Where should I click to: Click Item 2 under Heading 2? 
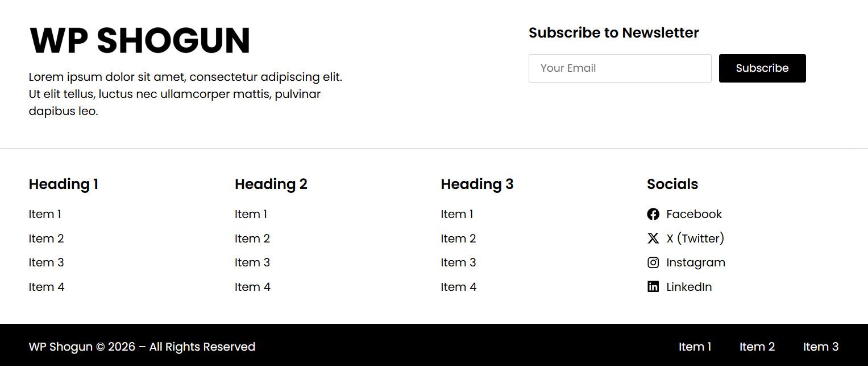[252, 238]
